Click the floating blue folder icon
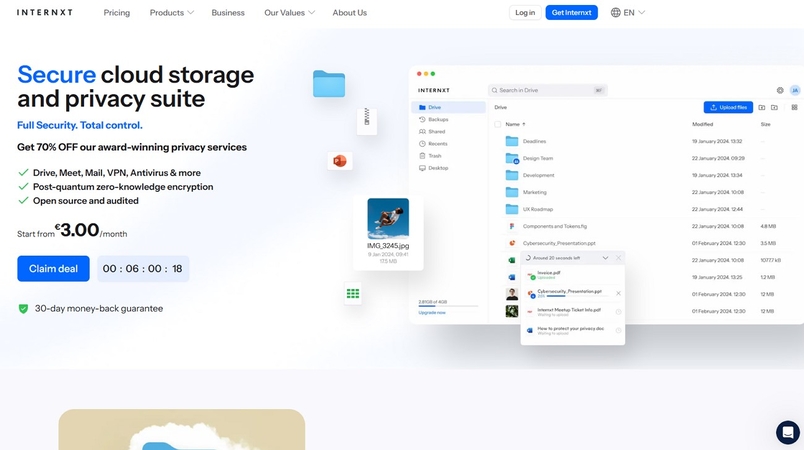 [329, 84]
